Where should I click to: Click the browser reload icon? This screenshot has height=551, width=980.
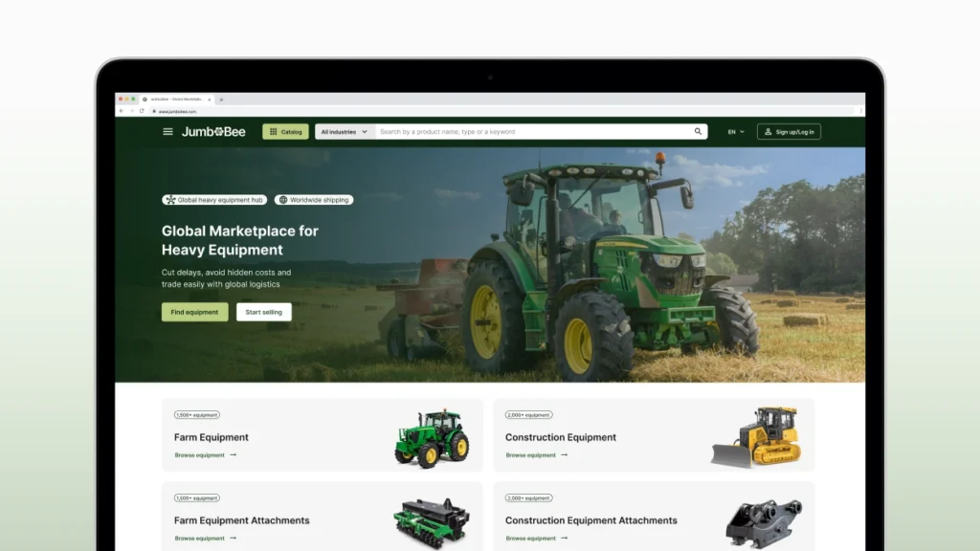(142, 111)
